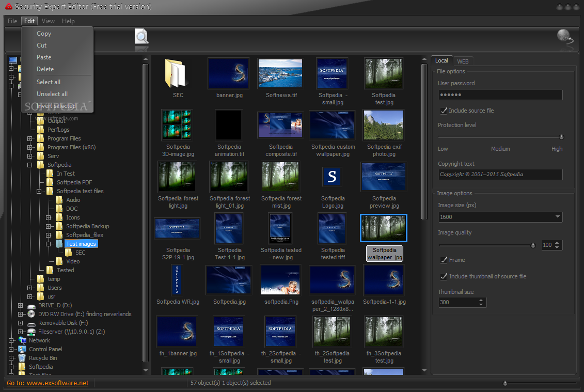
Task: Click the Control Panel icon
Action: 22,349
